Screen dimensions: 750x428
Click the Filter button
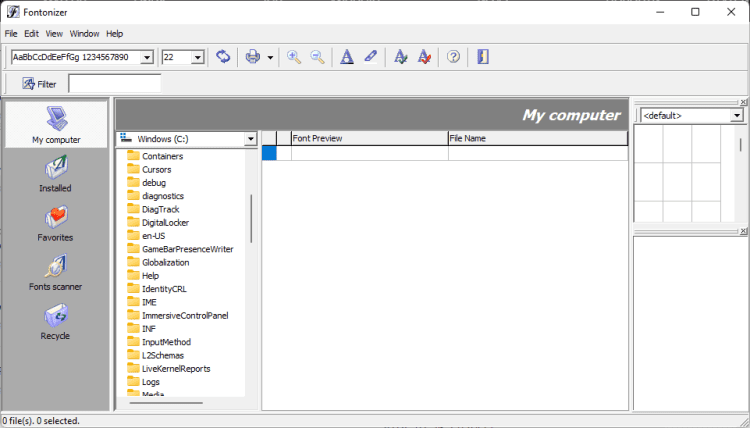(39, 84)
